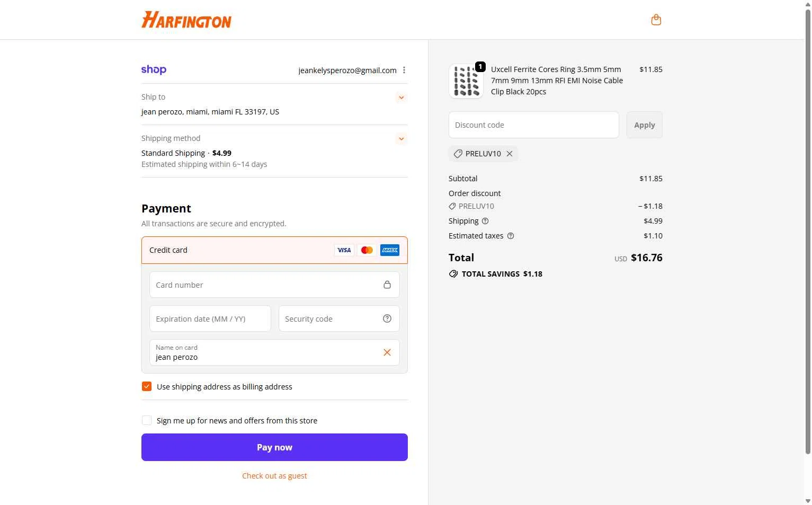Click the Visa card icon
812x505 pixels.
[344, 250]
